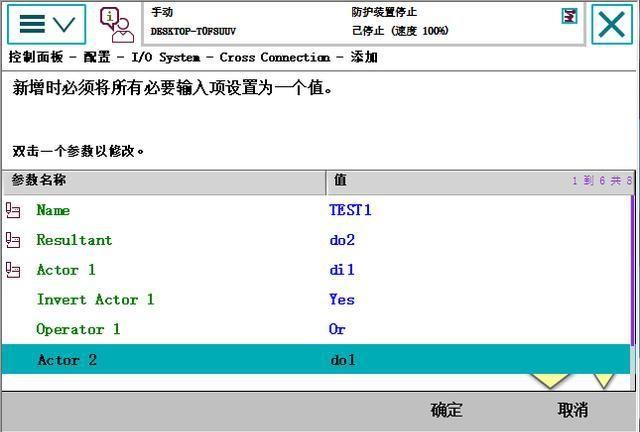Click the mandatory icon beside Resultant
The width and height of the screenshot is (640, 432).
pos(13,240)
